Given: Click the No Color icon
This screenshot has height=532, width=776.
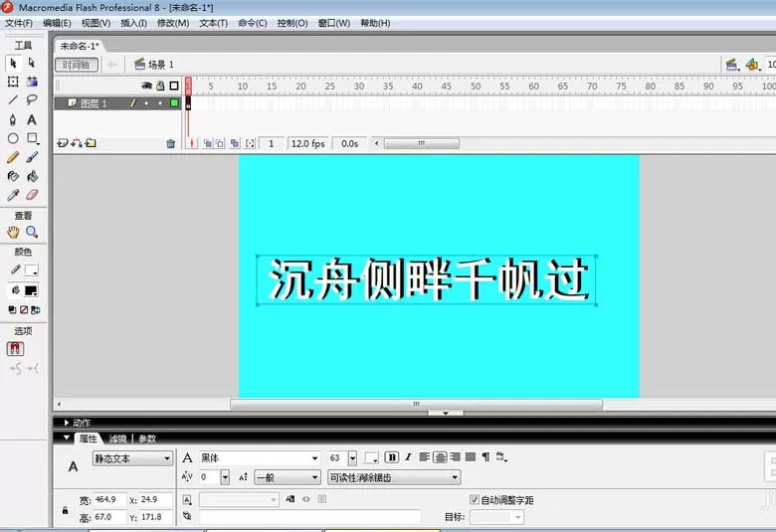Looking at the screenshot, I should point(24,310).
